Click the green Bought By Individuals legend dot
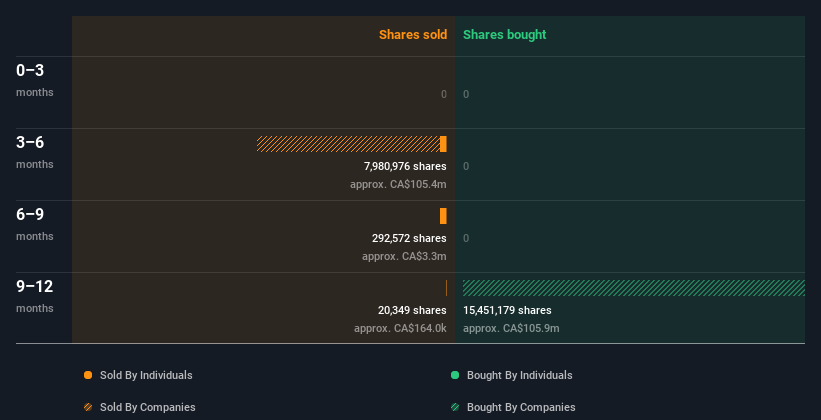821x420 pixels. (x=455, y=375)
